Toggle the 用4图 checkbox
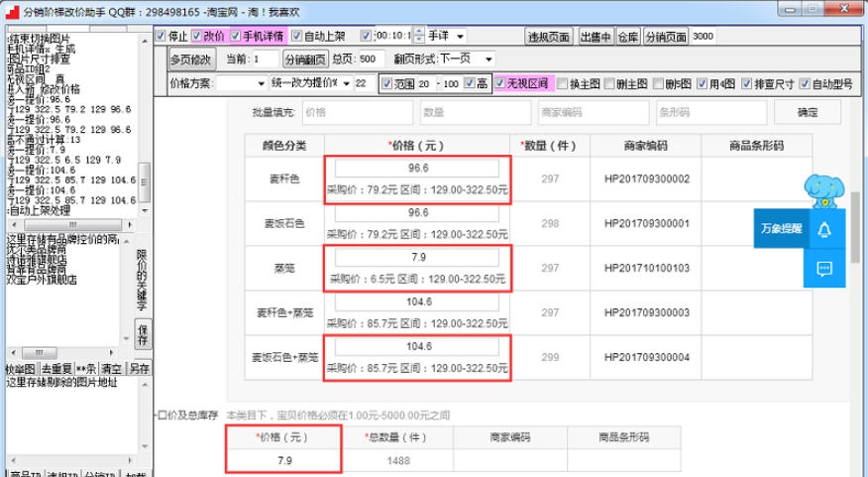 pyautogui.click(x=702, y=83)
